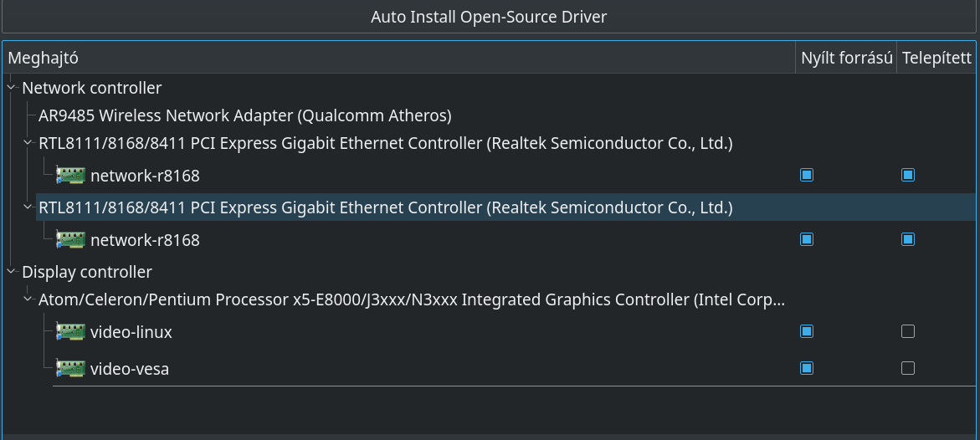Click the video-vesa driver card icon
The image size is (980, 440).
click(70, 368)
